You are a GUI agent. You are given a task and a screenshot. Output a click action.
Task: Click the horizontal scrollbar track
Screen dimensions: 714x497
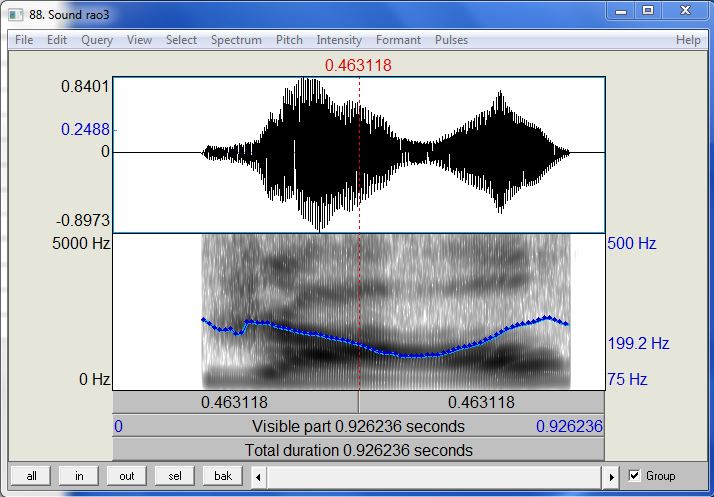[x=435, y=477]
